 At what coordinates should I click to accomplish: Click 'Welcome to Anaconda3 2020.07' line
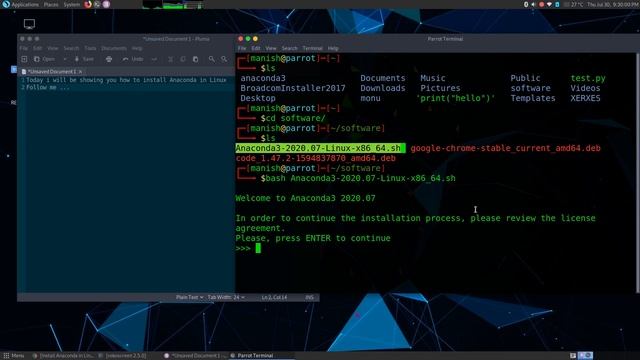(305, 198)
